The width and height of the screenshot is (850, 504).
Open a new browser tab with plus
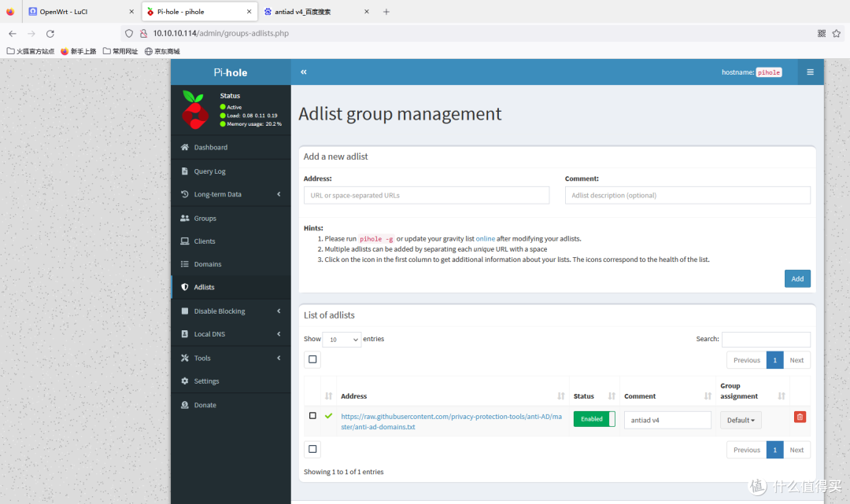(386, 11)
